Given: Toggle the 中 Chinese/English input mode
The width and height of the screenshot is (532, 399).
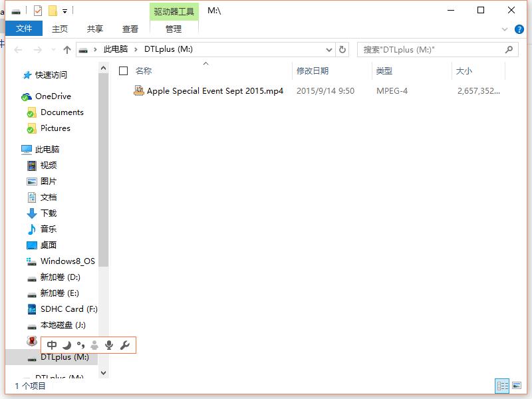Looking at the screenshot, I should point(52,345).
